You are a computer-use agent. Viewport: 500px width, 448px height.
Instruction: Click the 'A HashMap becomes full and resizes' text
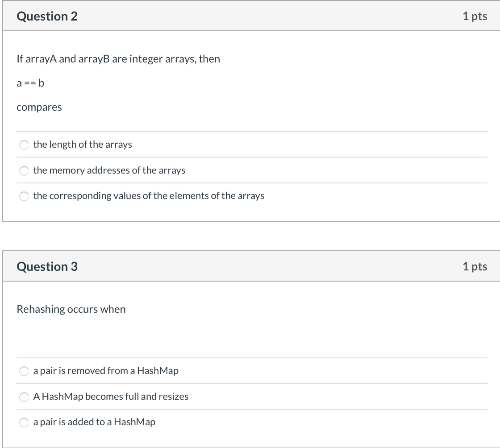click(x=111, y=396)
